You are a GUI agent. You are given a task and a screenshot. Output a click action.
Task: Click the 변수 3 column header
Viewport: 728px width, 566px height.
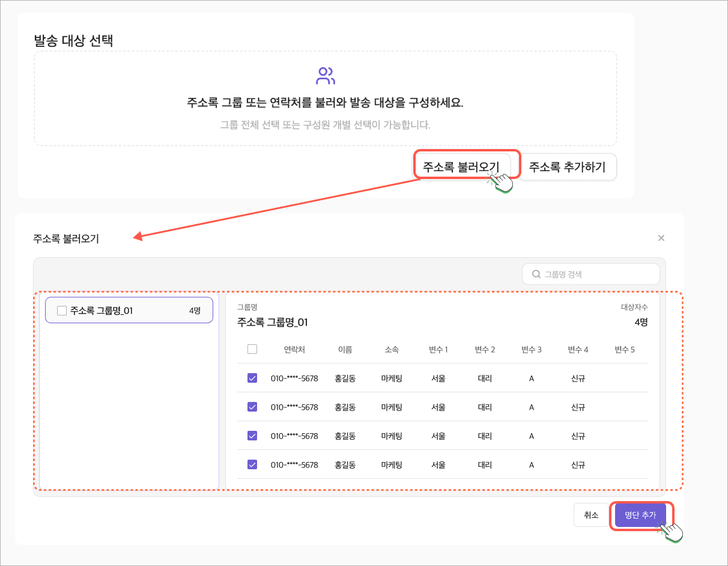point(532,350)
